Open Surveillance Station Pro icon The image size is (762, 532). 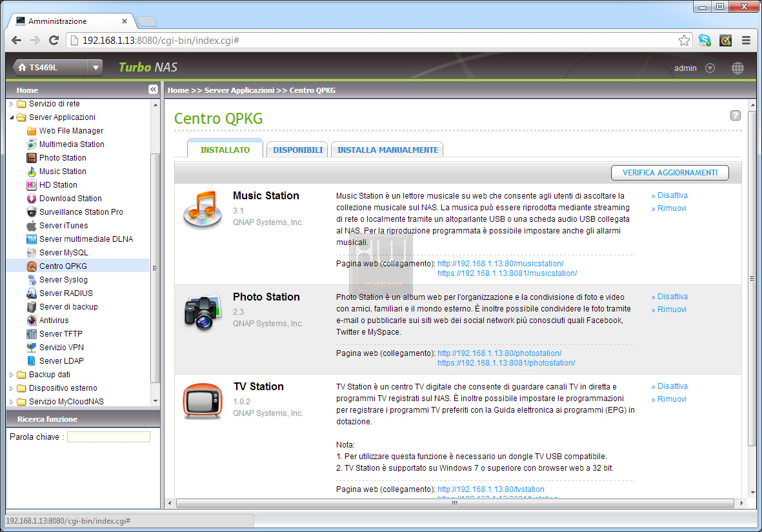32,212
